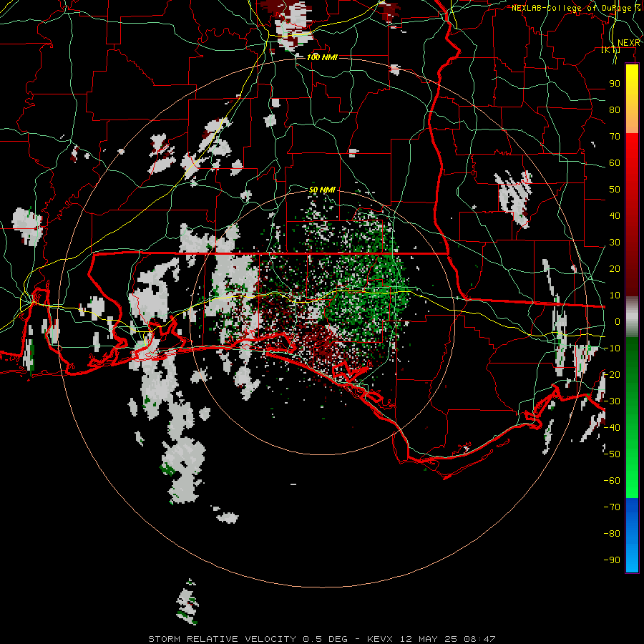Click the -70 value on the velocity scale

click(x=612, y=507)
